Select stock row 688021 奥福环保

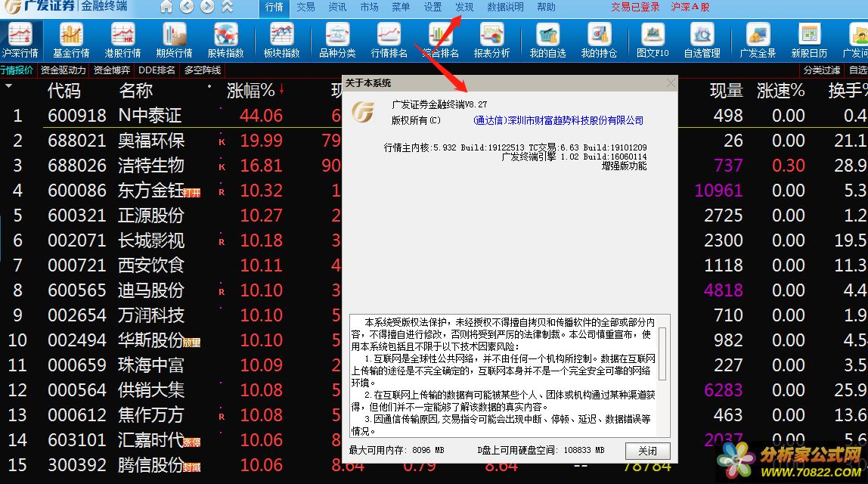171,140
